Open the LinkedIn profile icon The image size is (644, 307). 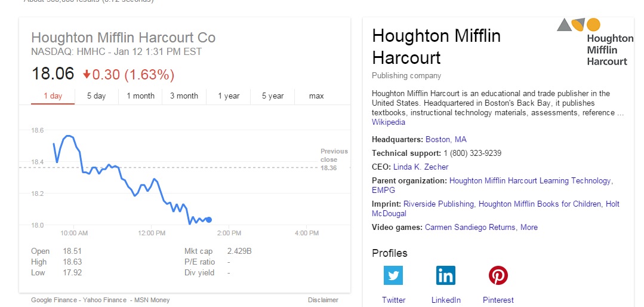click(x=446, y=275)
